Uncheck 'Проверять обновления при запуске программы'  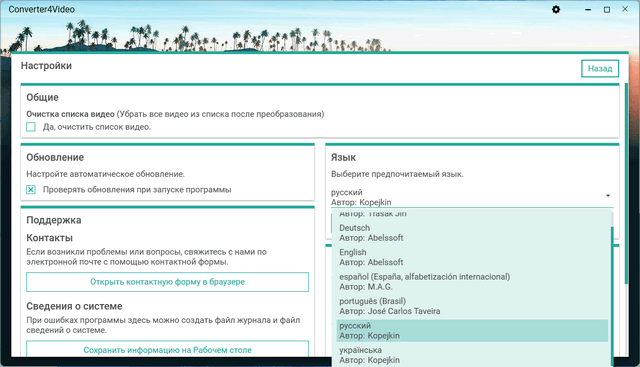[x=31, y=189]
